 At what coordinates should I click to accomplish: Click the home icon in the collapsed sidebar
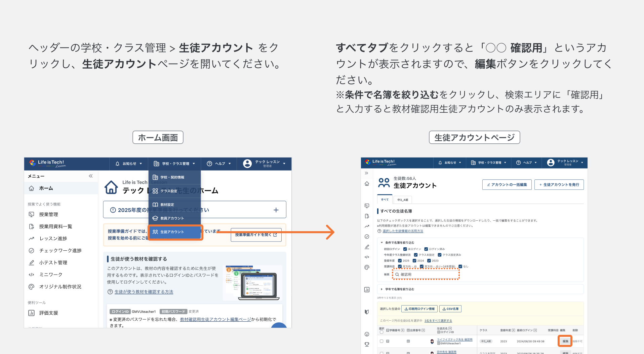pyautogui.click(x=367, y=184)
